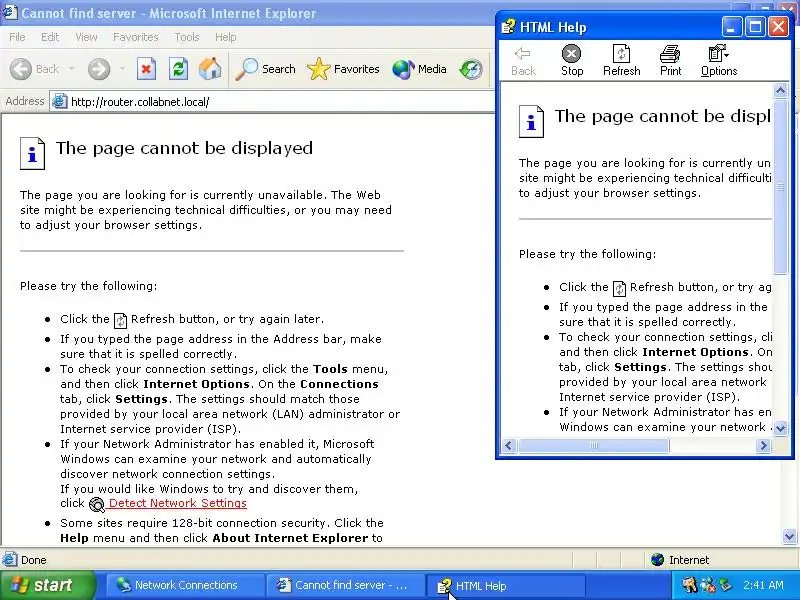Click the Print button in HTML Help
This screenshot has height=600, width=800.
point(670,61)
